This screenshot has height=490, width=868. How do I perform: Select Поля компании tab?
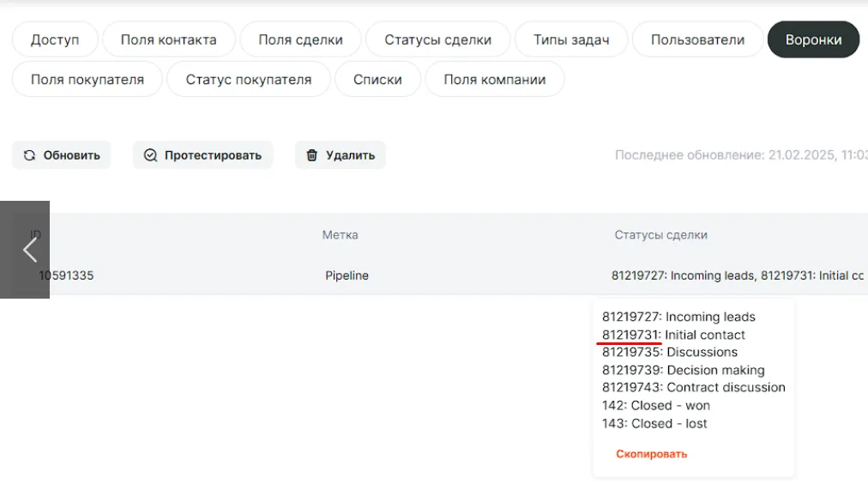494,79
